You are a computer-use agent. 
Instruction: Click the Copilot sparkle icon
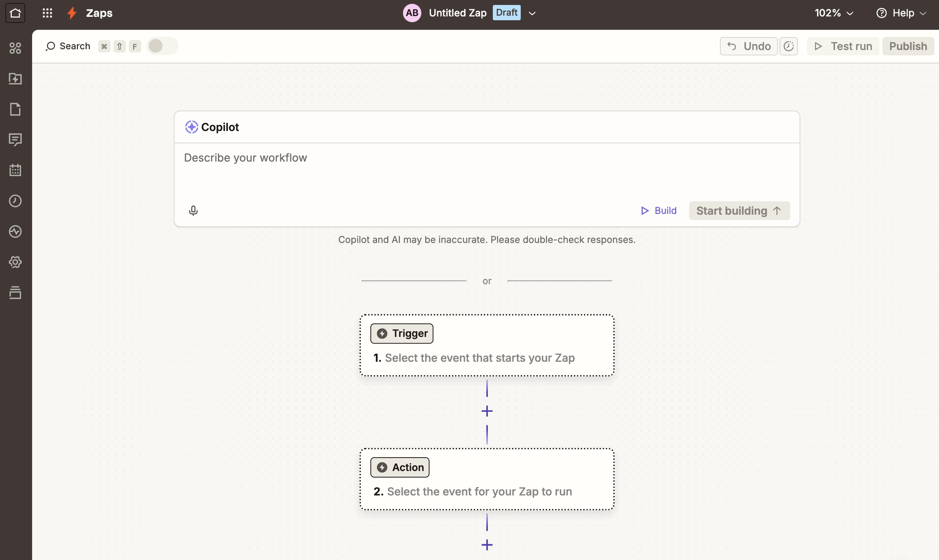(x=192, y=127)
